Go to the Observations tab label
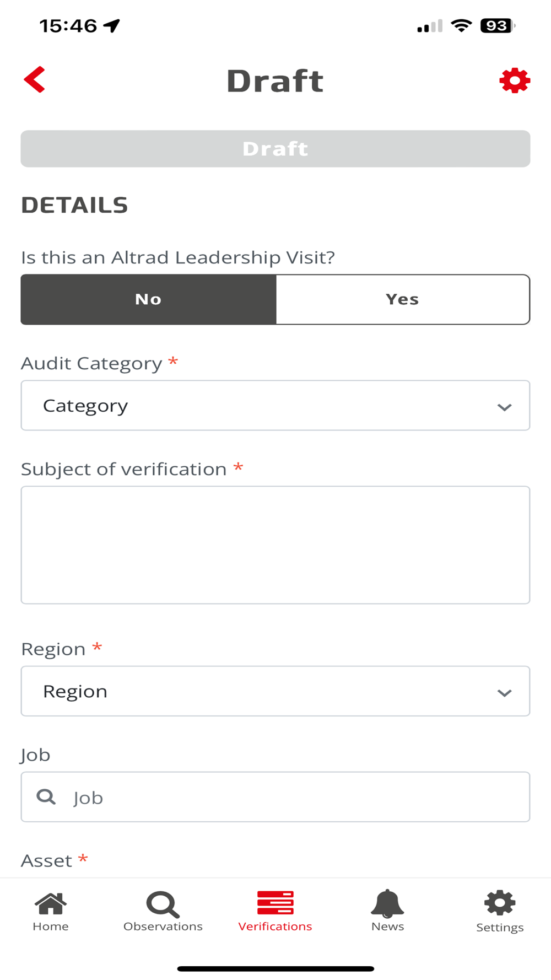The image size is (551, 980). (163, 927)
